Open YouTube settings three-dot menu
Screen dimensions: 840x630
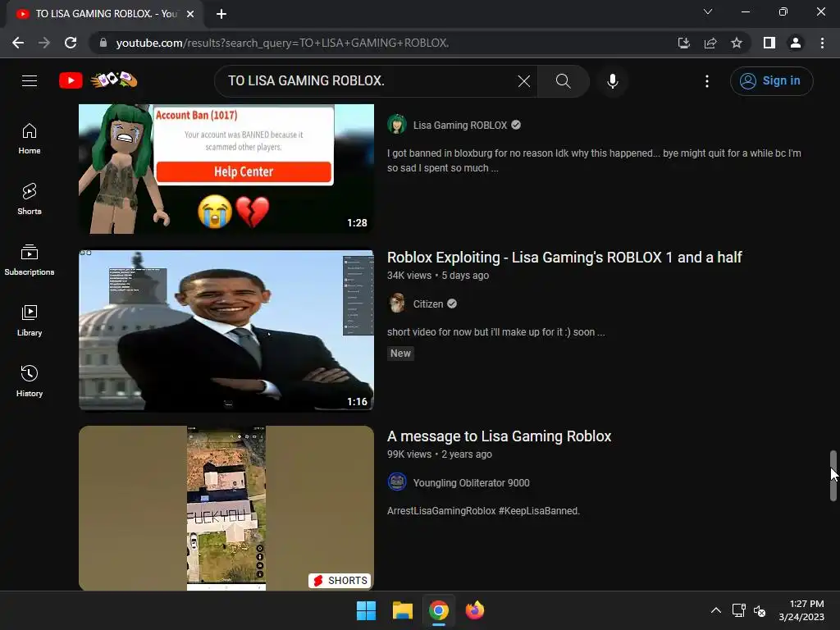(707, 81)
